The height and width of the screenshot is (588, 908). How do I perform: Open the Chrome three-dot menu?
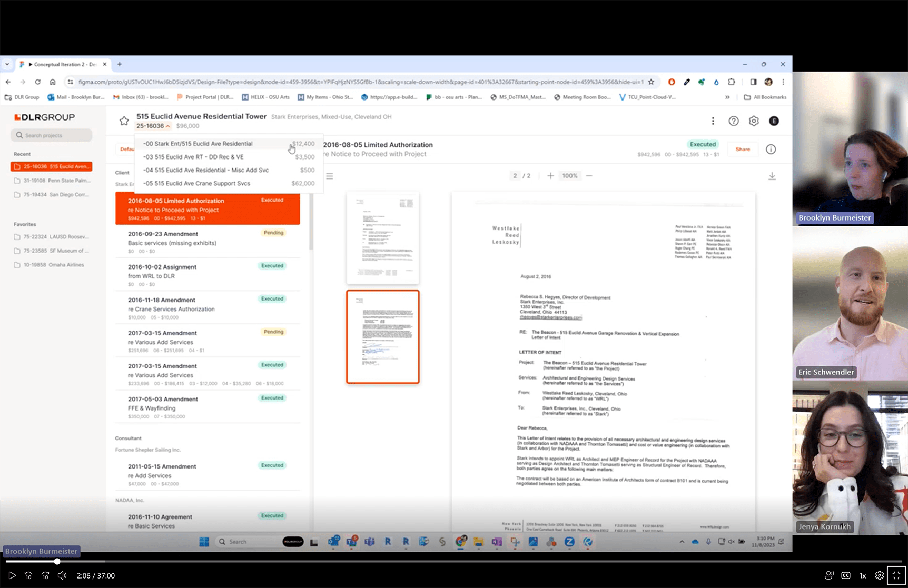click(x=783, y=82)
